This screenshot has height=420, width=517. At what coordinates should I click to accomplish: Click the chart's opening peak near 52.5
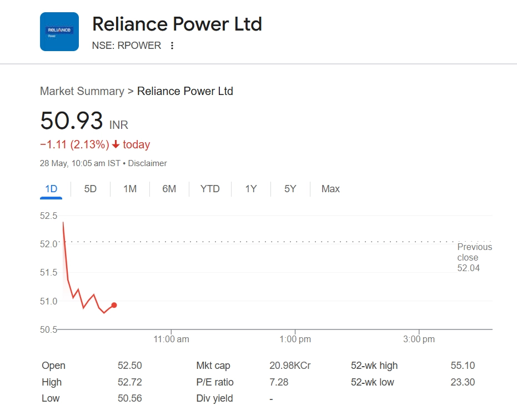pyautogui.click(x=63, y=223)
